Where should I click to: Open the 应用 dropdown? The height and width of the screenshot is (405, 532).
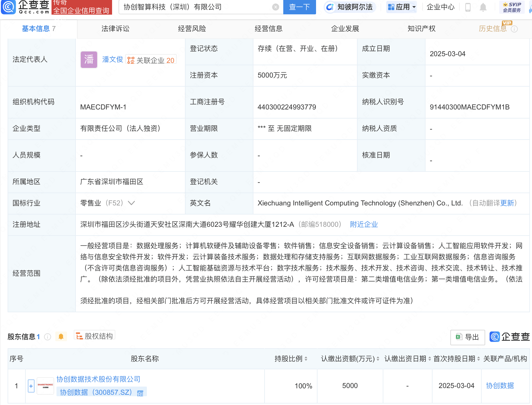click(x=401, y=7)
